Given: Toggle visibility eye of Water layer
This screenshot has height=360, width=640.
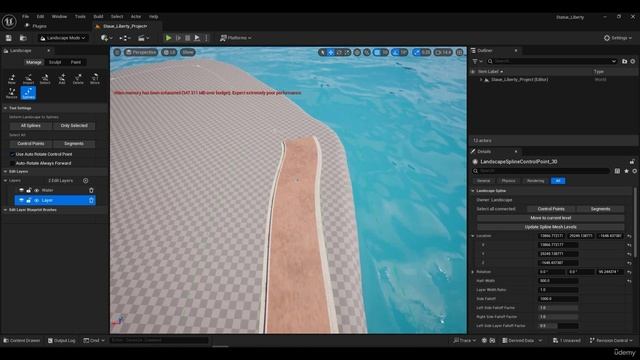Looking at the screenshot, I should 36,190.
